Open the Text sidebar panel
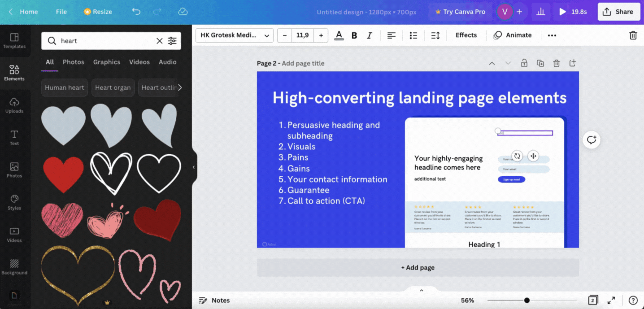This screenshot has width=644, height=309. [x=14, y=138]
